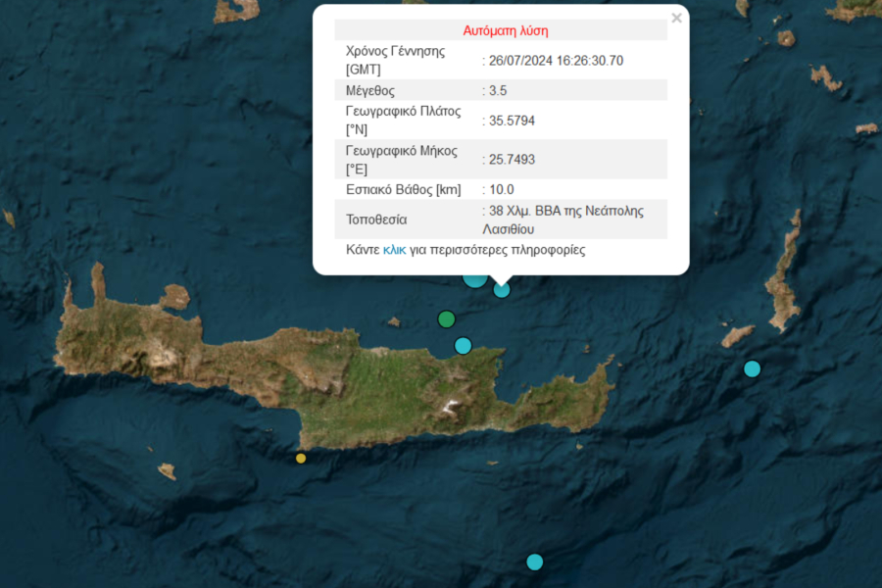The width and height of the screenshot is (882, 588).
Task: Click the magnitude value 3.5
Action: click(501, 90)
